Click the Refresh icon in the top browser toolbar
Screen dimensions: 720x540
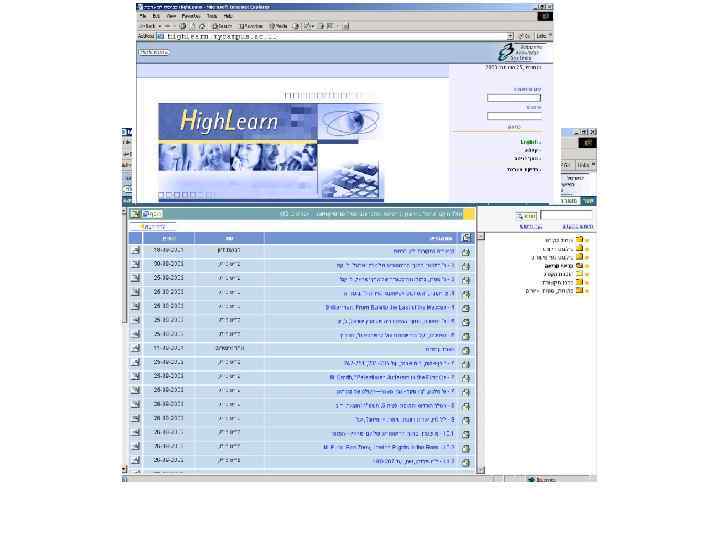point(193,26)
